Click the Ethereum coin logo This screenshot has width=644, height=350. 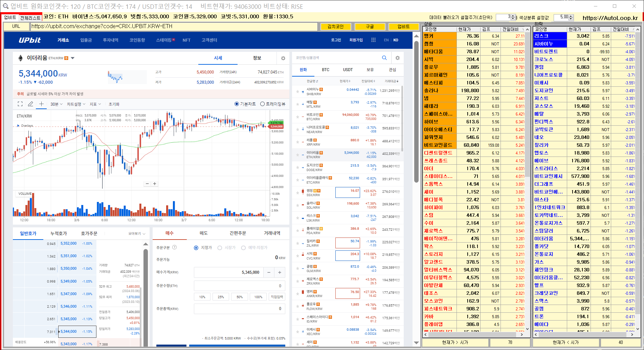[20, 58]
